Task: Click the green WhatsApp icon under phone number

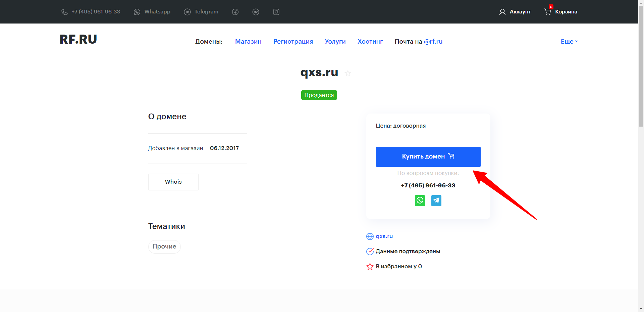Action: tap(420, 200)
